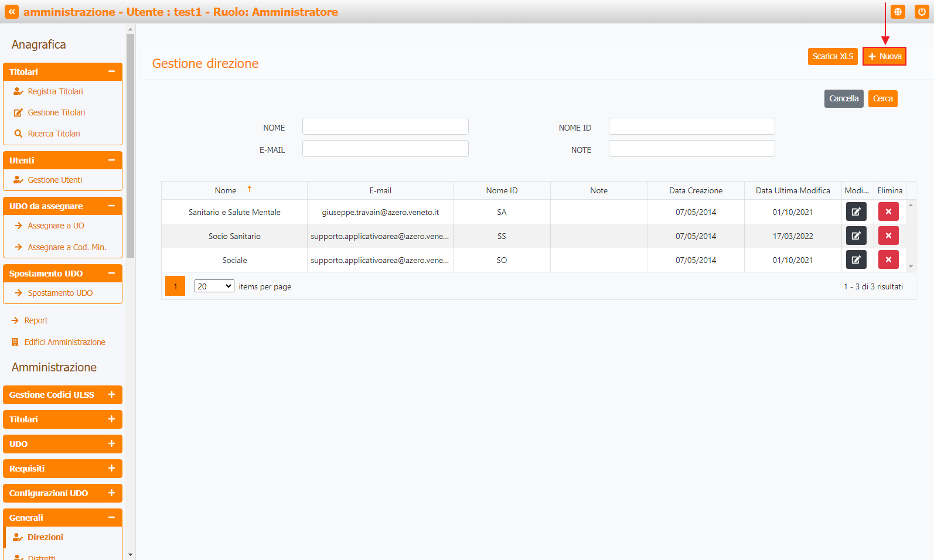Delete the Sanitario e Salute Mentale row

point(888,212)
